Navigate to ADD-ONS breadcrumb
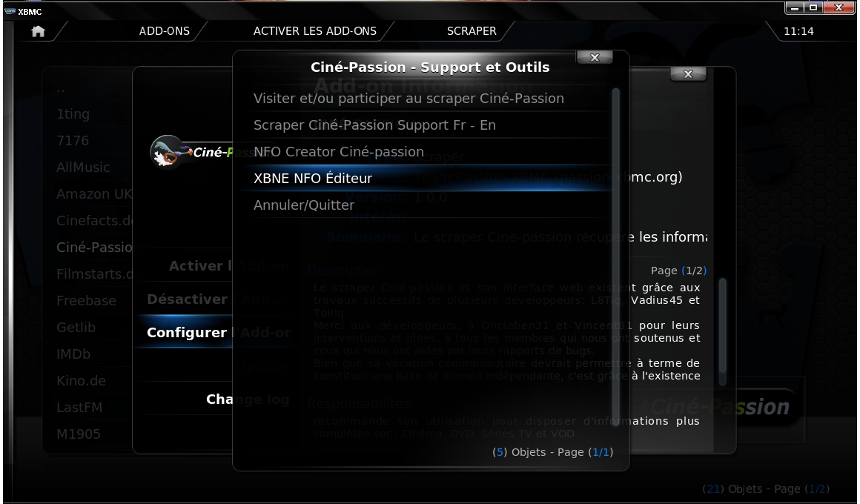Screen dimensions: 860x504 click(164, 31)
